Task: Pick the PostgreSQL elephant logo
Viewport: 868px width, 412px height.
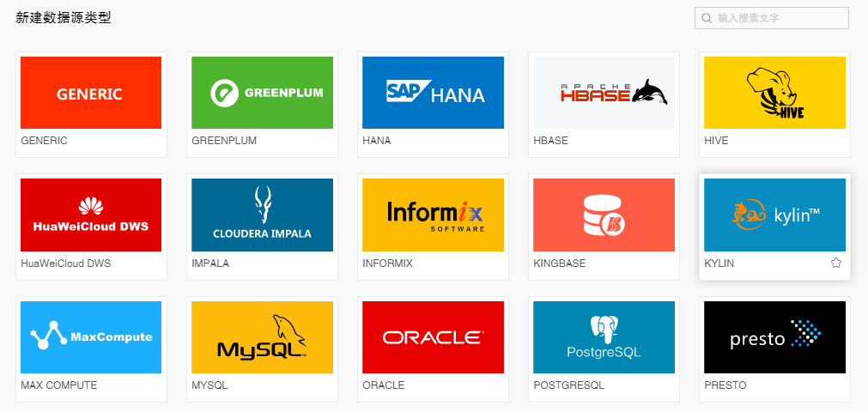Action: [x=604, y=337]
